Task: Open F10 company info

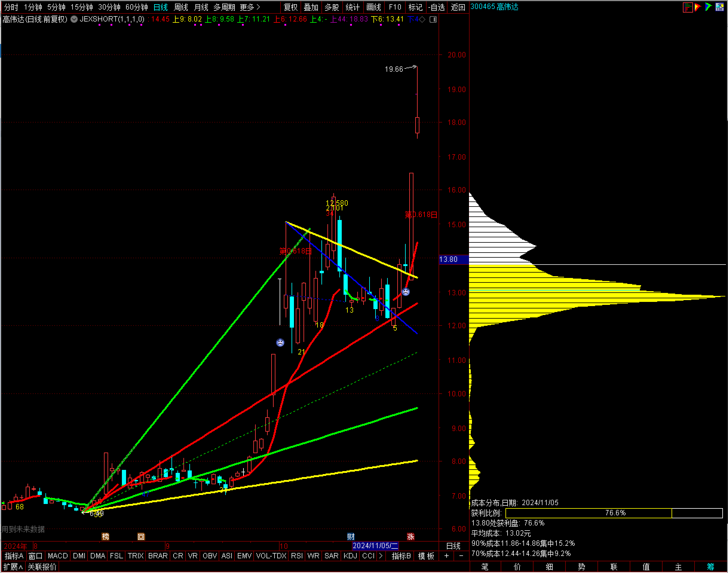Action: coord(395,7)
